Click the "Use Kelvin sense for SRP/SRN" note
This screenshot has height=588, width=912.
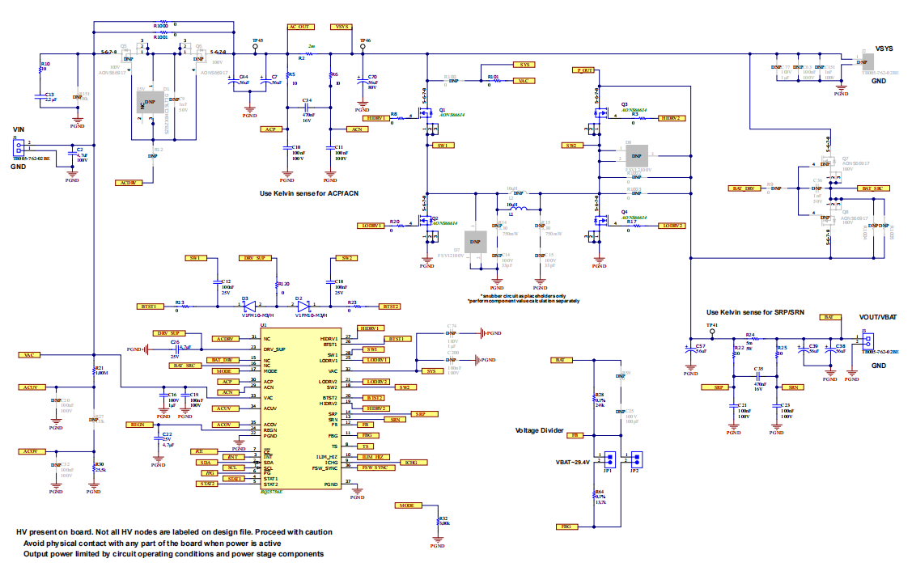(755, 312)
